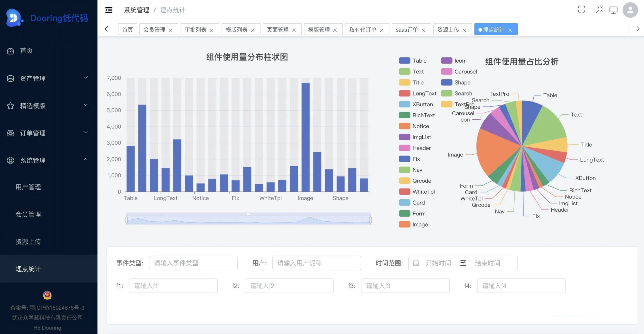Click the theme sparkle icon
The image size is (644, 334).
(x=599, y=10)
